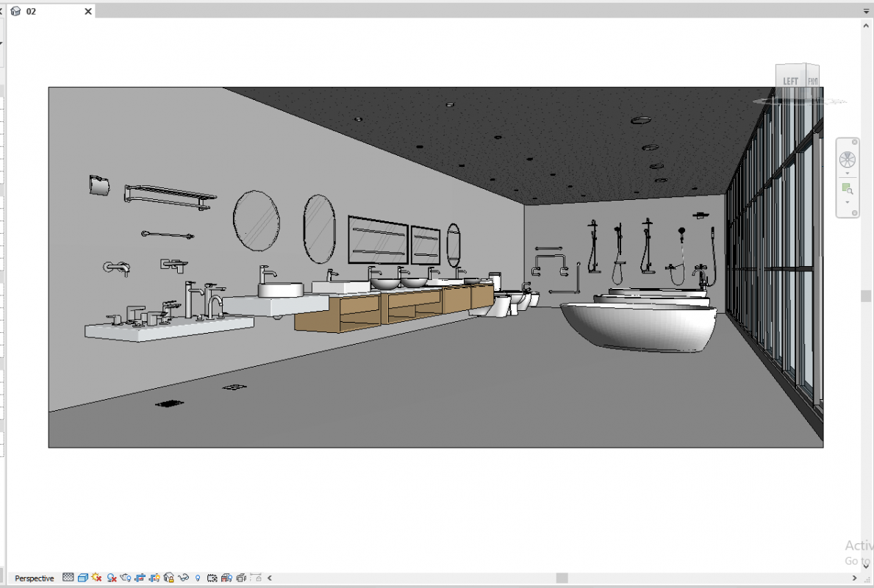874x588 pixels.
Task: Click the Reveal Hidden Elements lightbulb
Action: point(198,578)
